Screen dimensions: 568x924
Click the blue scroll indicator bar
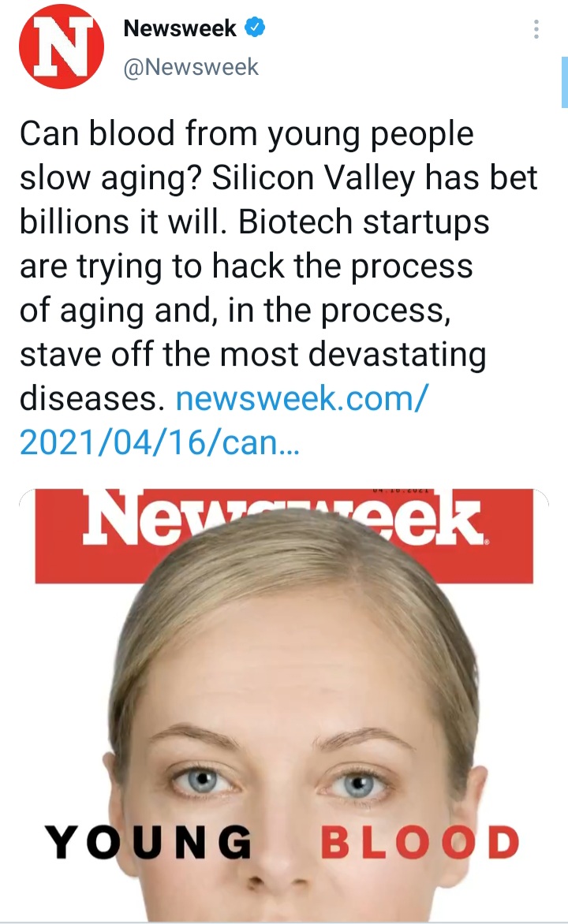click(x=565, y=82)
